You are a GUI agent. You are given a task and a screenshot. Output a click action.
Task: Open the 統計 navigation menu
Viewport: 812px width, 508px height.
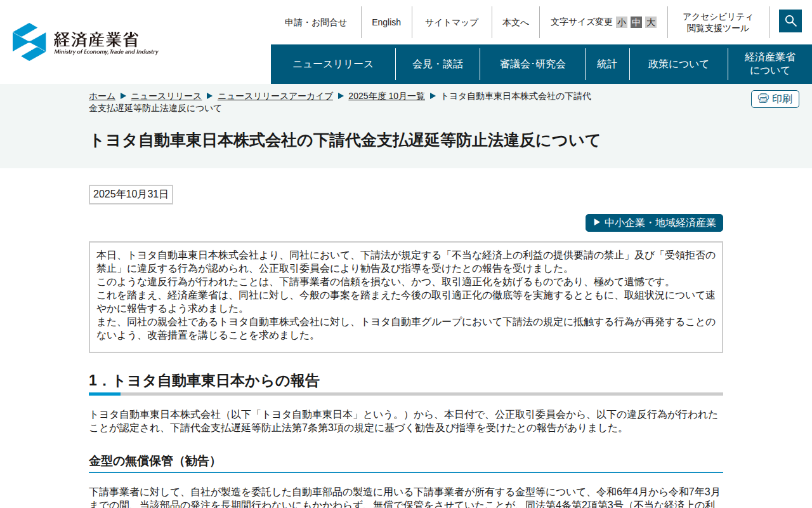(607, 64)
